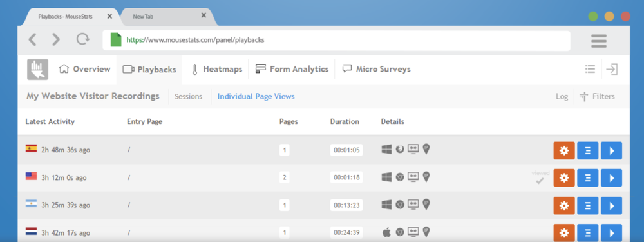This screenshot has height=242, width=644.
Task: Open page list for 3h 25m recording
Action: 588,205
